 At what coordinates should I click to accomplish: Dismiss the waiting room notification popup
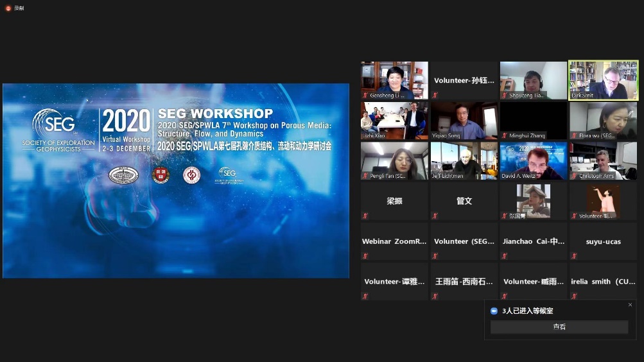tap(630, 305)
